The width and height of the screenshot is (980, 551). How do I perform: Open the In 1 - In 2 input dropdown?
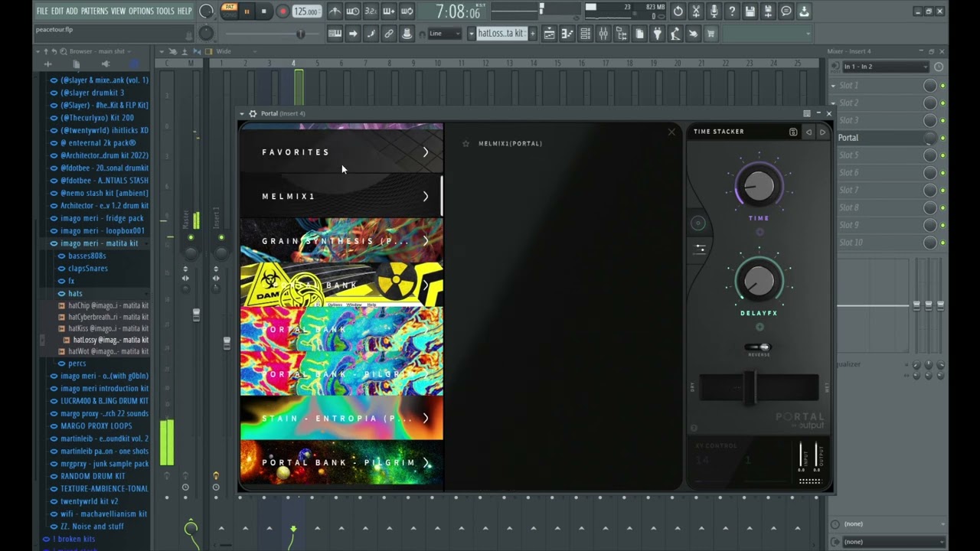click(x=886, y=67)
